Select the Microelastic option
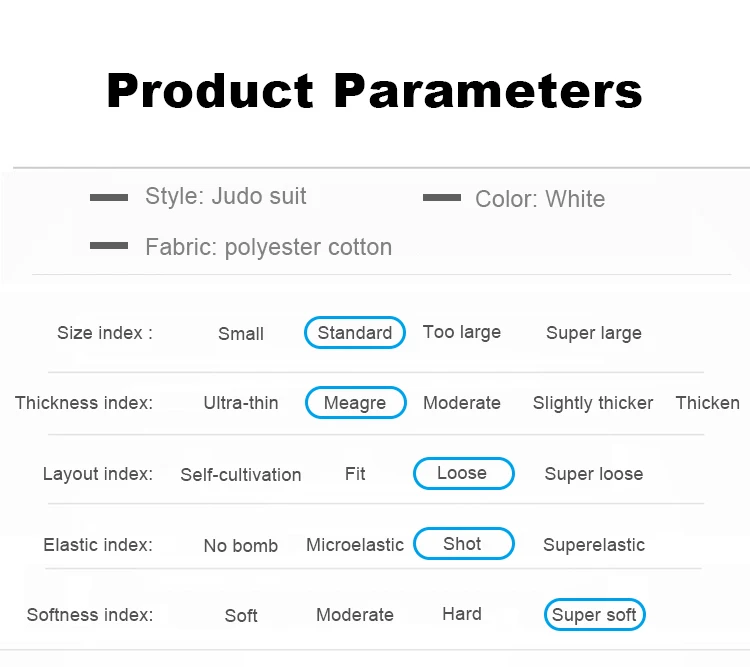Viewport: 750px width, 667px height. pyautogui.click(x=355, y=545)
